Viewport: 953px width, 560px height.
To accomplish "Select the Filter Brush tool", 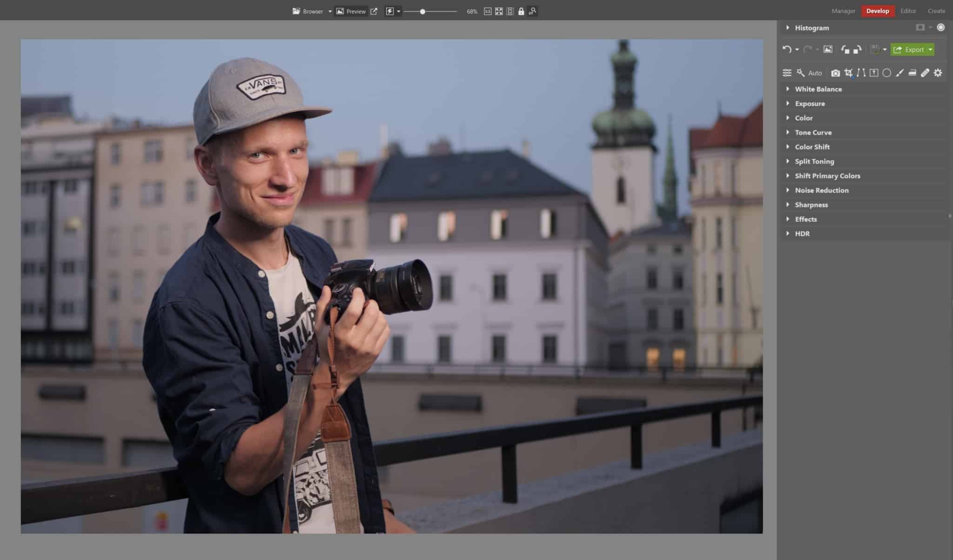I will pos(899,73).
